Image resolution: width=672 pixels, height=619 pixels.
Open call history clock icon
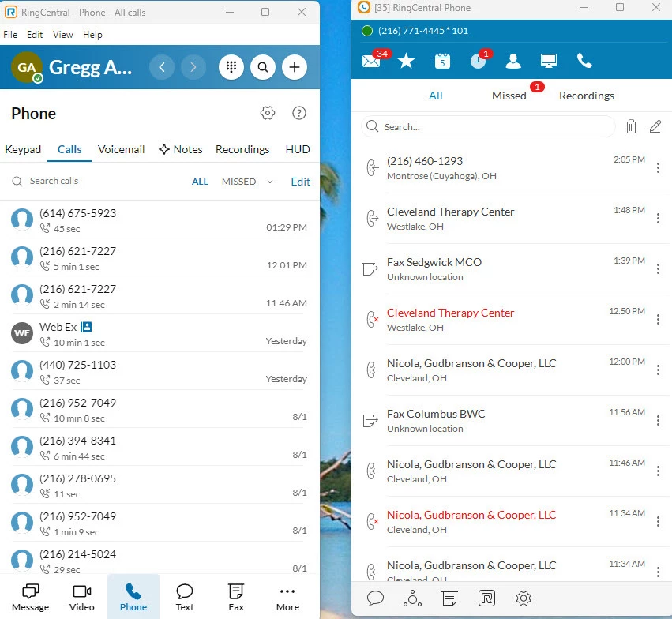tap(478, 61)
